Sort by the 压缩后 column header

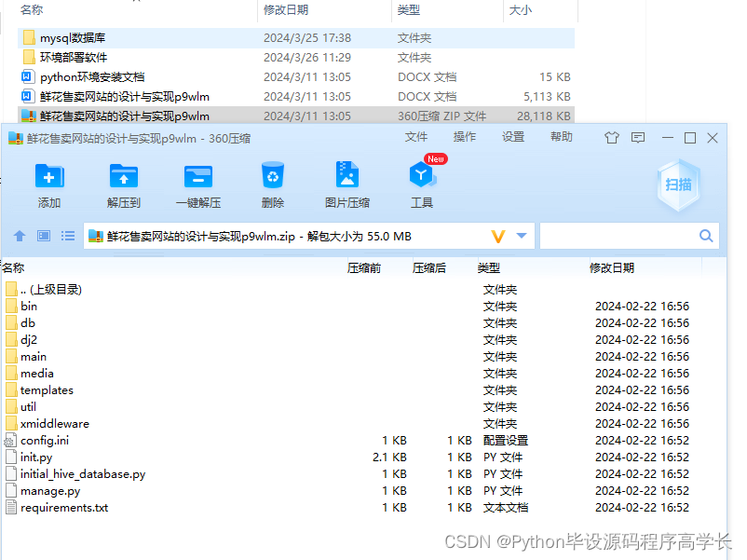[x=429, y=267]
